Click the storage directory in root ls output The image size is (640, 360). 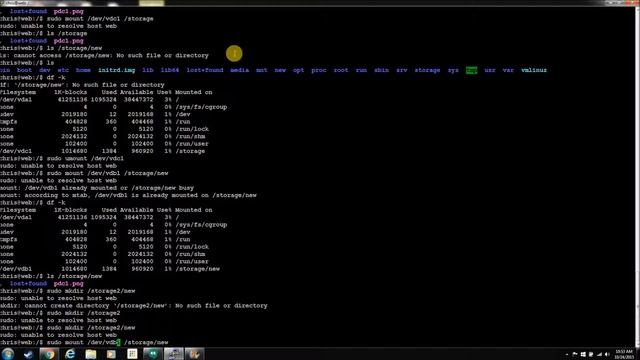pyautogui.click(x=427, y=70)
